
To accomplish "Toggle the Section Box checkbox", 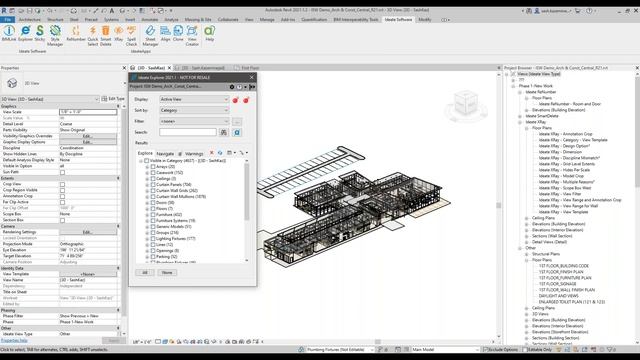I will coord(62,220).
